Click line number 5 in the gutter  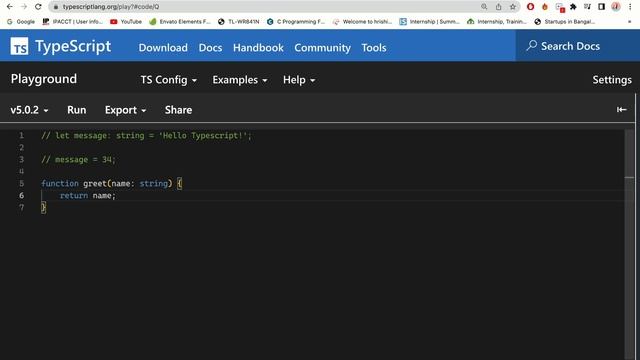[x=22, y=183]
